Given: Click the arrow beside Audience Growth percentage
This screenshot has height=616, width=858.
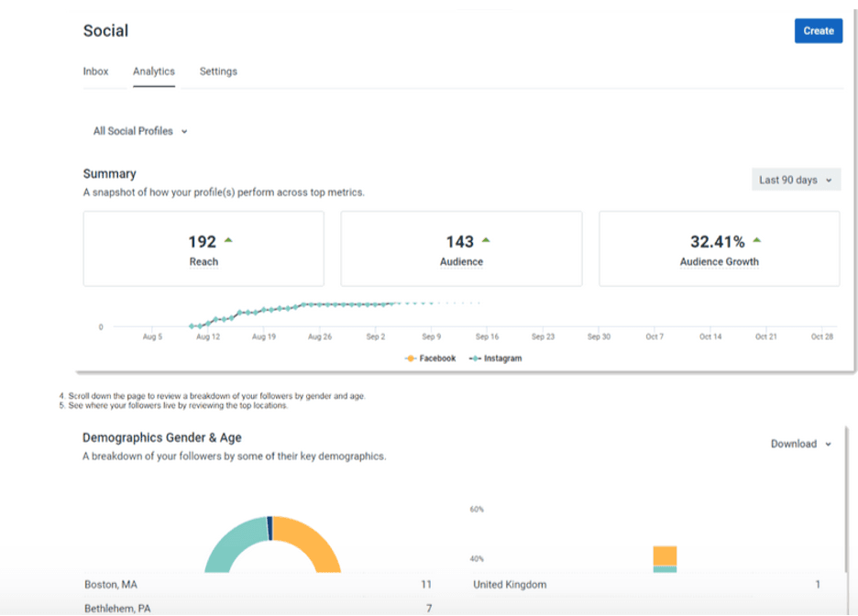Looking at the screenshot, I should coord(756,240).
